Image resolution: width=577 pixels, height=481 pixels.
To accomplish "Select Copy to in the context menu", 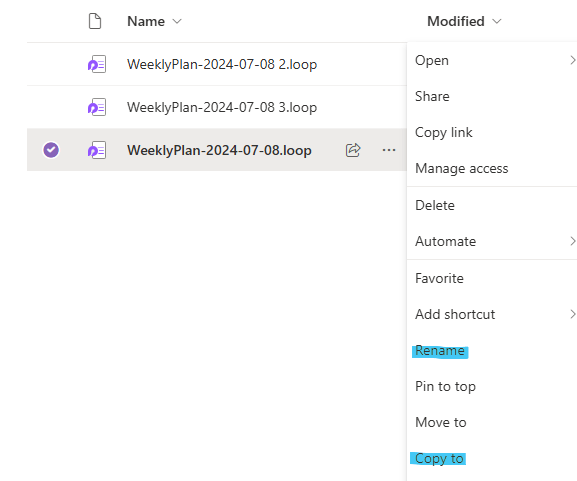I will coord(439,459).
